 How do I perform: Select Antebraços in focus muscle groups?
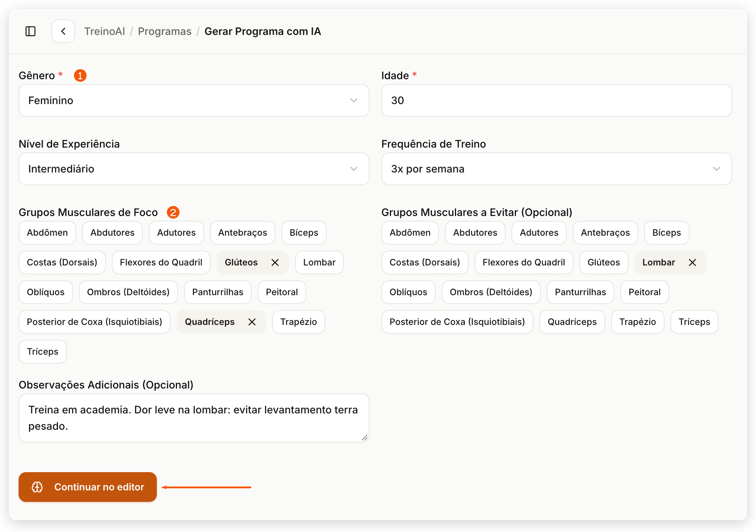(242, 233)
